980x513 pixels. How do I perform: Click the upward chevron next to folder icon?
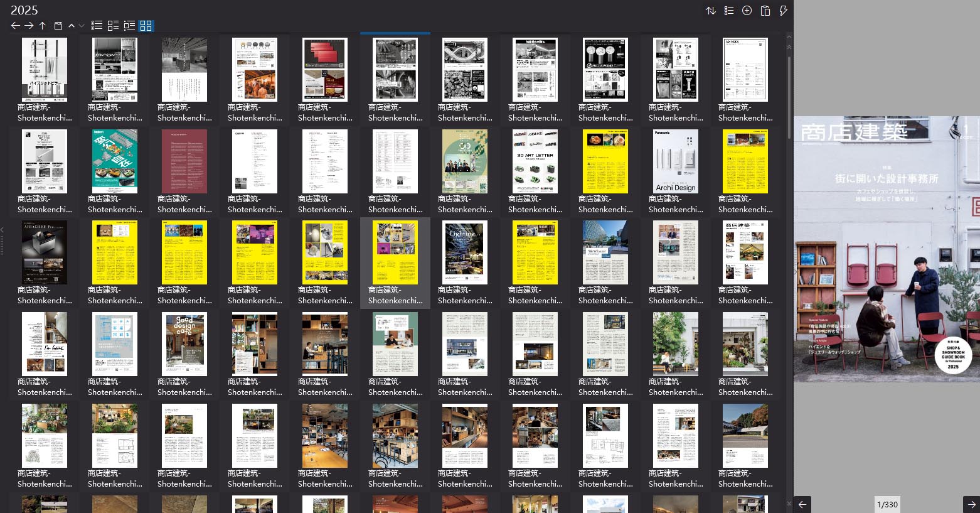click(72, 26)
